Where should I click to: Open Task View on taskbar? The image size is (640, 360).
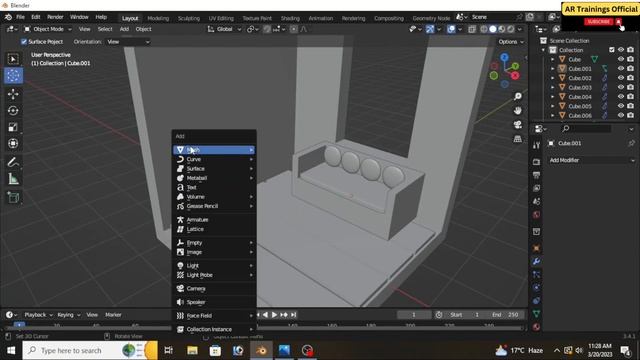coord(169,350)
